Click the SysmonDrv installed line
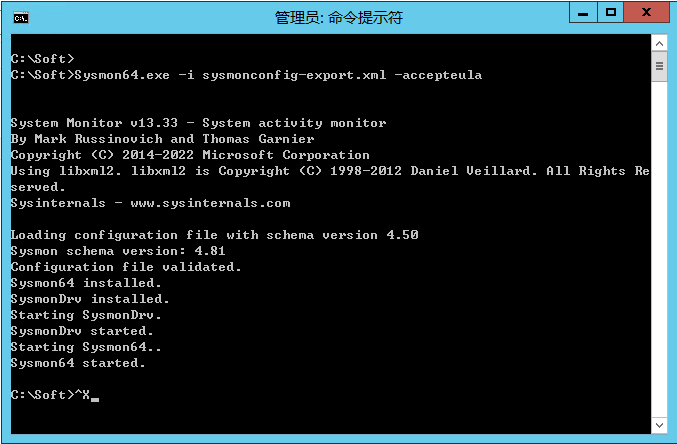This screenshot has height=444, width=677. point(90,299)
